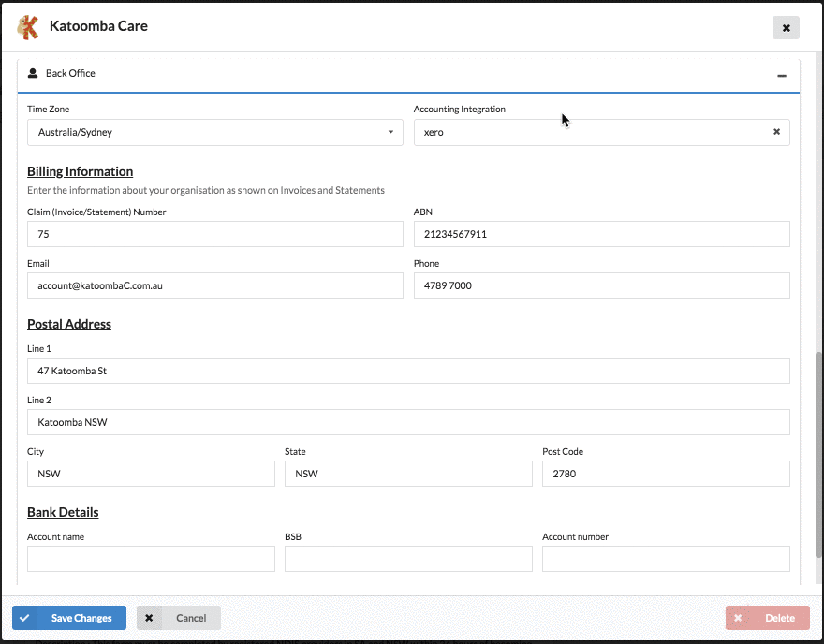Click the Account number field
The width and height of the screenshot is (824, 644).
666,559
